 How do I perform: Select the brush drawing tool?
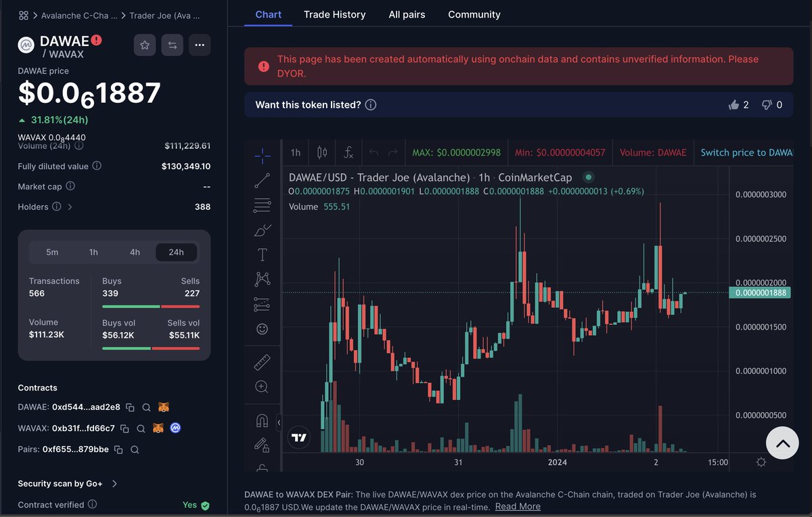262,230
